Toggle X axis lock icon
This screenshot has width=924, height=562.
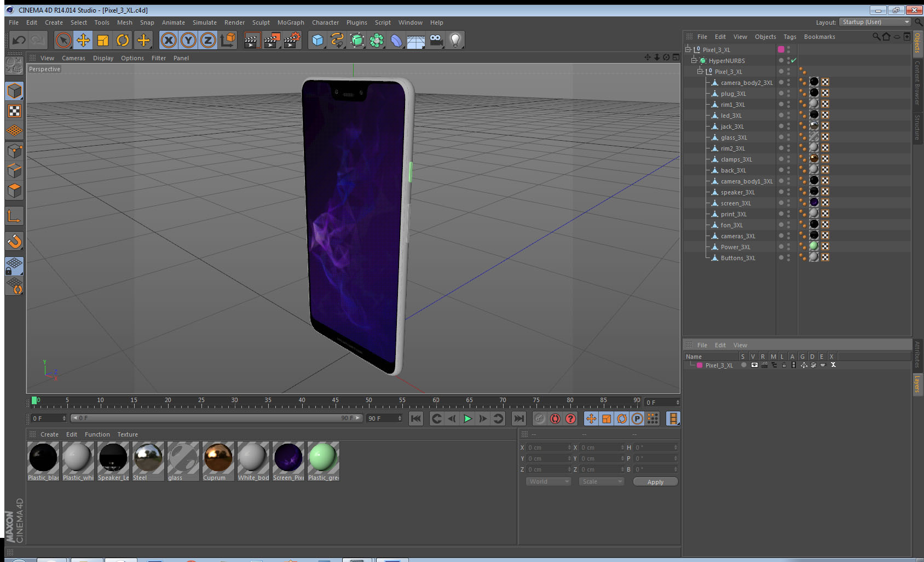[169, 40]
